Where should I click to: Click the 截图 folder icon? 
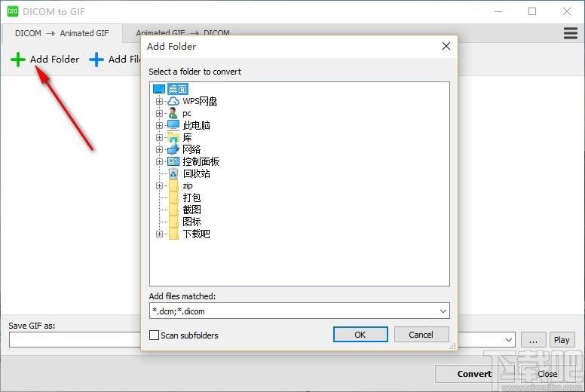[x=173, y=210]
